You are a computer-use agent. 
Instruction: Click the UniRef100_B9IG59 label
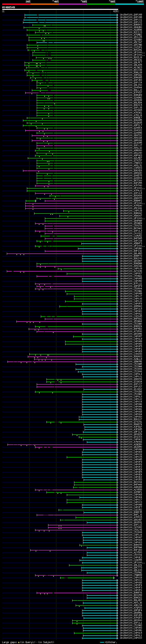[x=131, y=595]
